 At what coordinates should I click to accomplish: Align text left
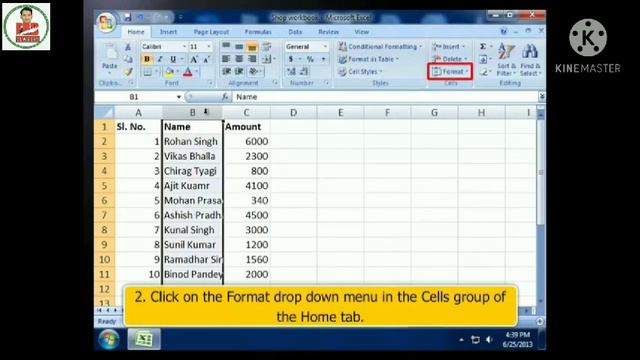point(226,59)
